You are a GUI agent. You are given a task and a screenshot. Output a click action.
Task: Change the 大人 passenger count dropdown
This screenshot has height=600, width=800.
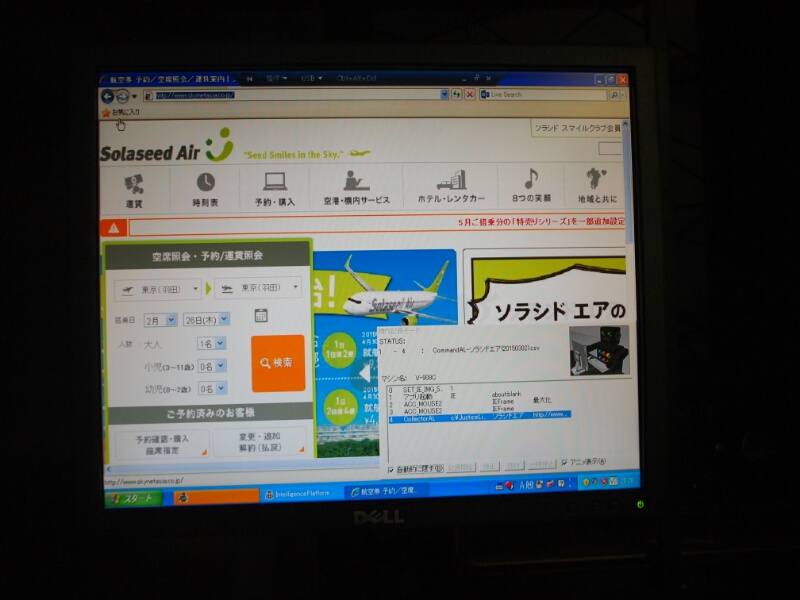click(211, 344)
